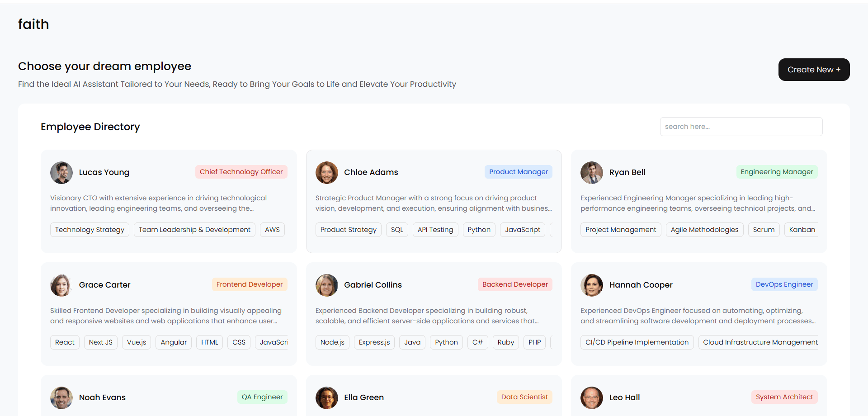The width and height of the screenshot is (868, 416).
Task: Select the Leo Hall name
Action: coord(625,397)
